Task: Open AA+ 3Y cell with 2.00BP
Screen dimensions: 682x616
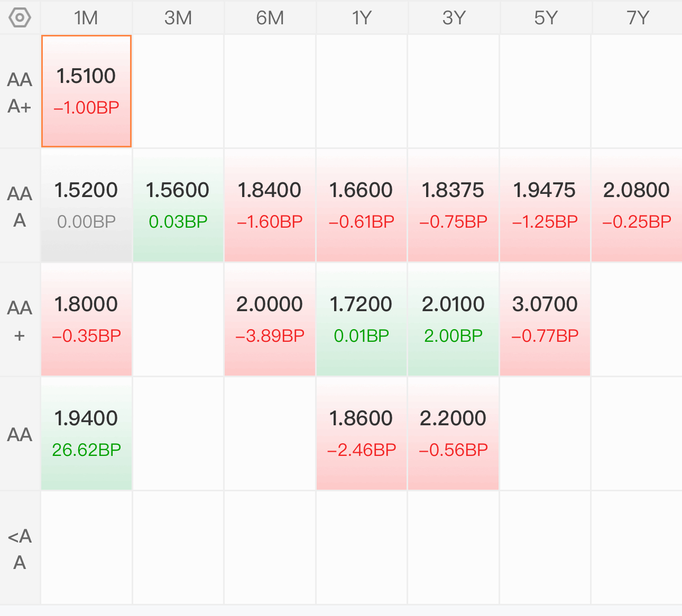Action: 453,320
